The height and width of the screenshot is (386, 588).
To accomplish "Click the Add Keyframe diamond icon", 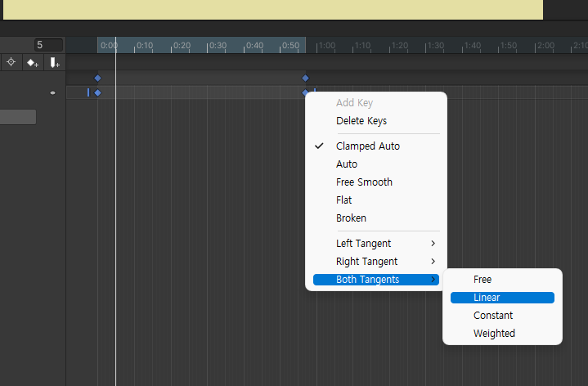I will point(33,62).
